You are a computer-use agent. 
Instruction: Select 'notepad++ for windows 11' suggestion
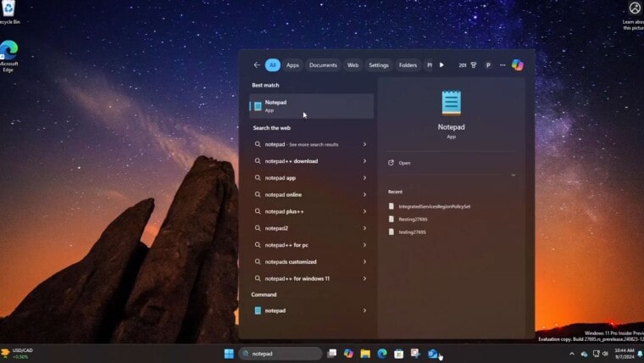311,279
